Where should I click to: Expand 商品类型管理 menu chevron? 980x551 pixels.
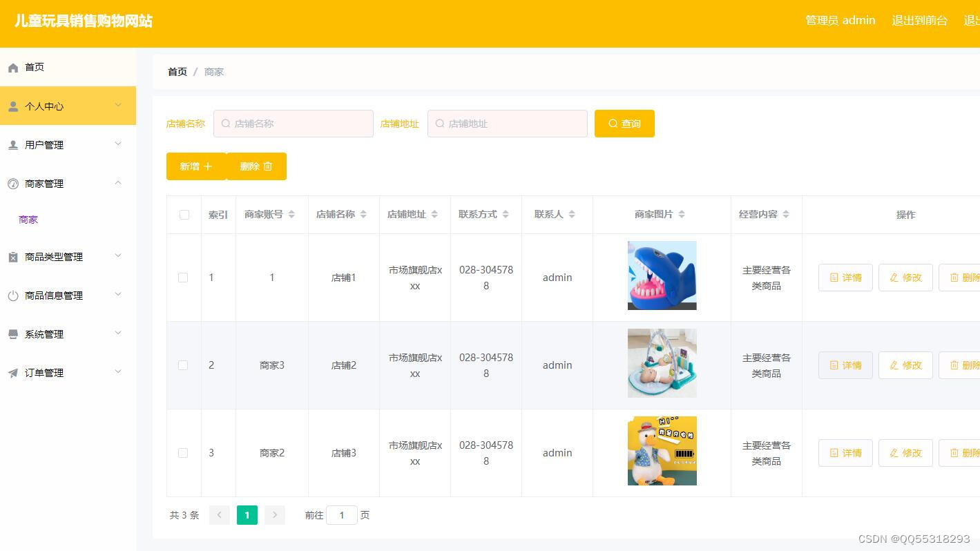click(118, 255)
